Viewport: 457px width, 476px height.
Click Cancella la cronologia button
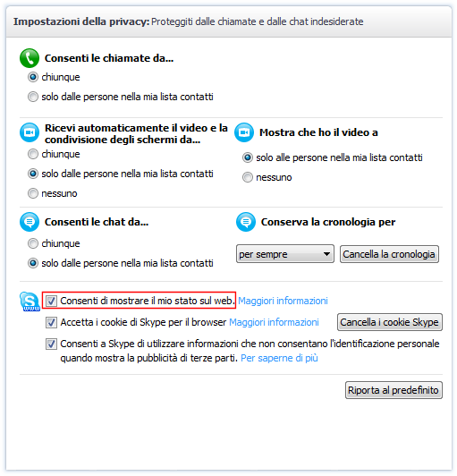(389, 254)
